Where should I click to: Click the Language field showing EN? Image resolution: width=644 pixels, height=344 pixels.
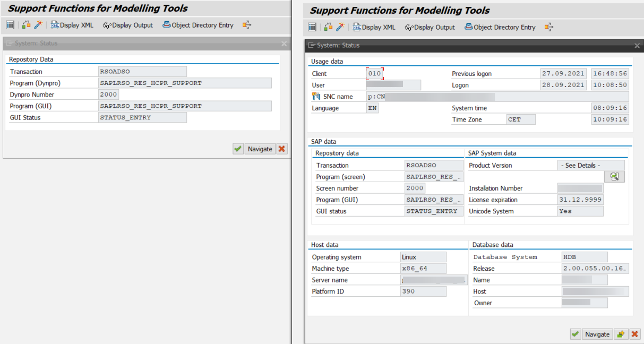pos(373,108)
